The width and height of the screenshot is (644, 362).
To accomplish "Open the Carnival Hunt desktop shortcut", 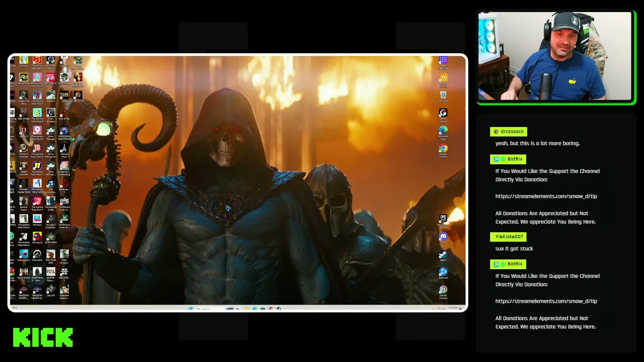I will click(x=64, y=150).
